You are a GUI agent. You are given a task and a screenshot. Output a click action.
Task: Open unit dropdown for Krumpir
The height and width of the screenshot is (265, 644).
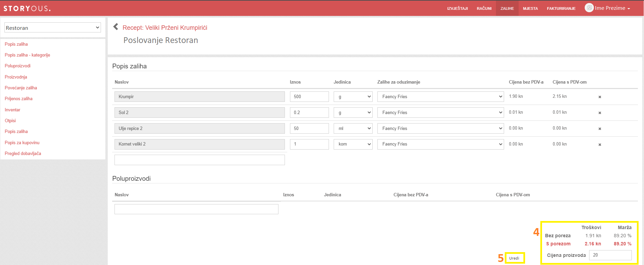(x=353, y=96)
